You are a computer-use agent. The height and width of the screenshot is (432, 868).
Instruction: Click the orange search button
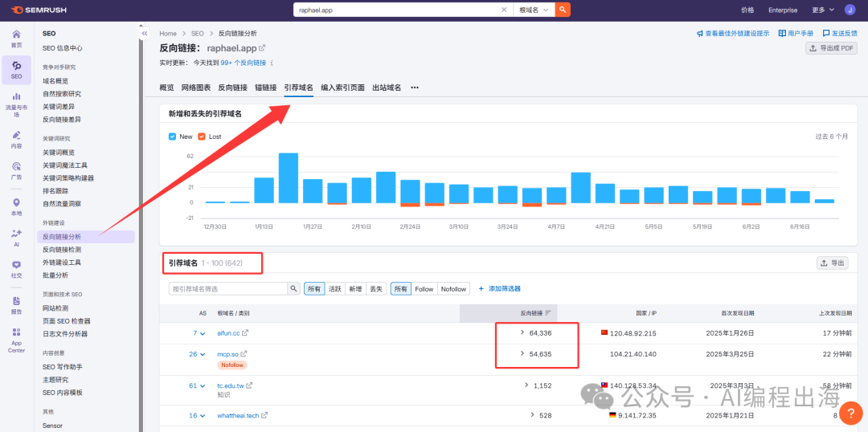coord(563,10)
